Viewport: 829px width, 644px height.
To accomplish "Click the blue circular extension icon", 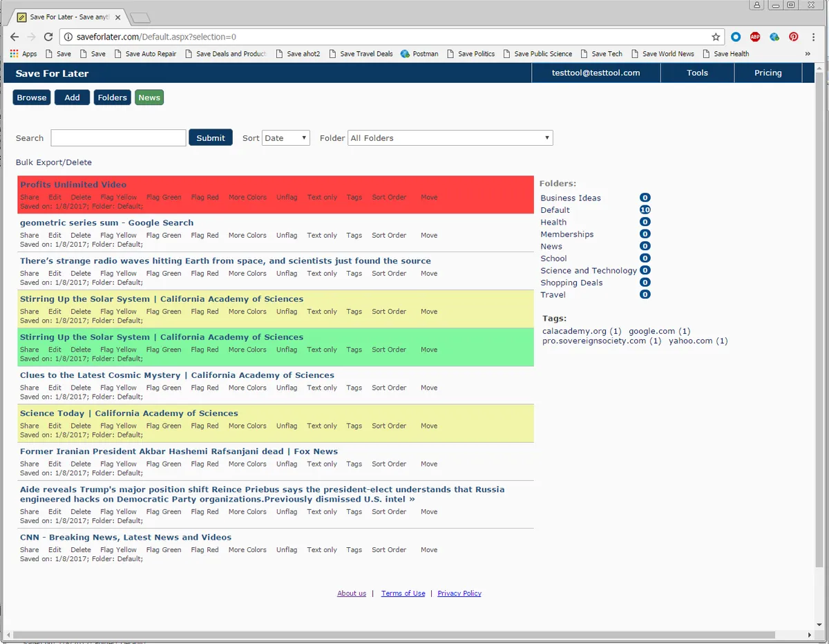I will 736,37.
